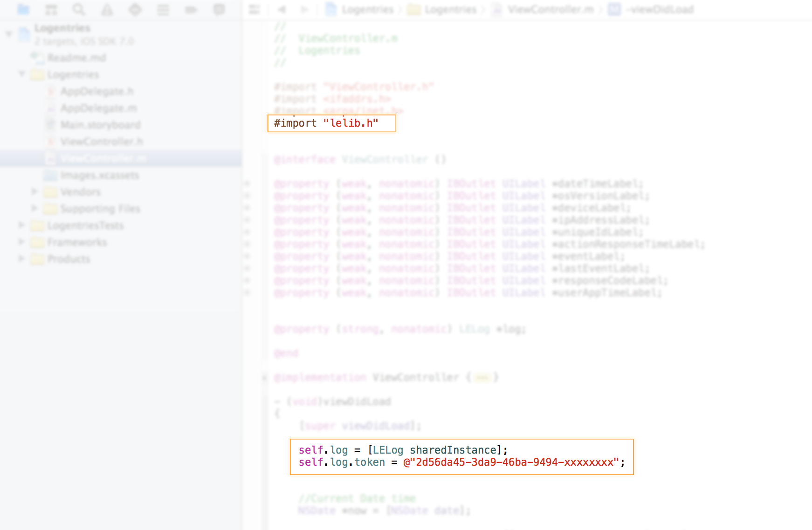Open the Test navigator diamond icon
The image size is (812, 530).
click(135, 9)
